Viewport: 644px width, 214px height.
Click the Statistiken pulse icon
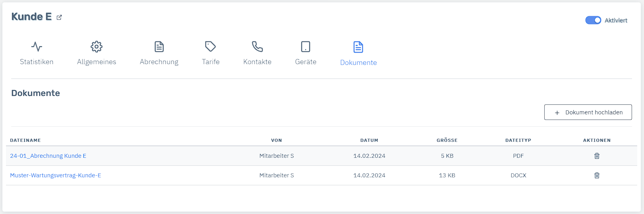[37, 47]
